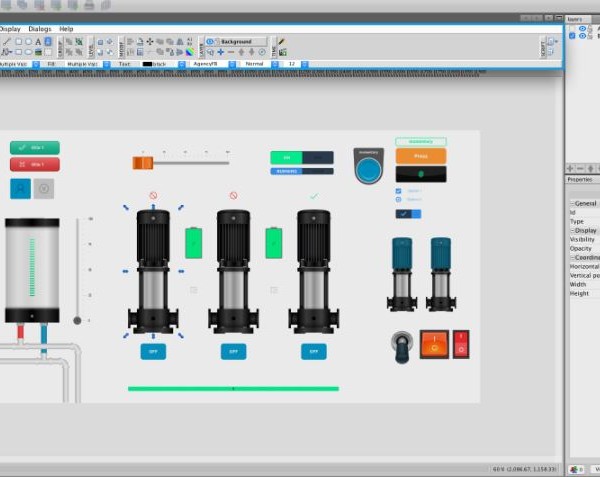Open the Normal font style dropdown
This screenshot has height=477, width=600.
tap(273, 64)
